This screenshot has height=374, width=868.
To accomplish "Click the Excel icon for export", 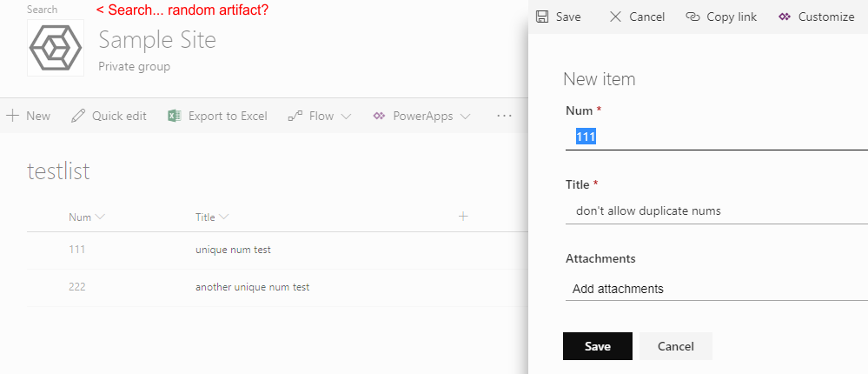I will tap(174, 116).
